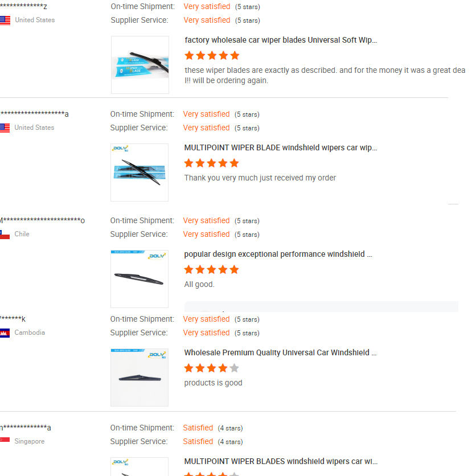Click the five-star rating under factory wholesale wiper blades

click(x=212, y=56)
